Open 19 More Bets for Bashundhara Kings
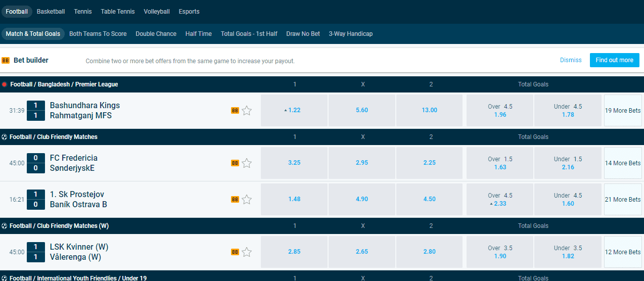Screen dimensions: 644x281 pyautogui.click(x=623, y=110)
